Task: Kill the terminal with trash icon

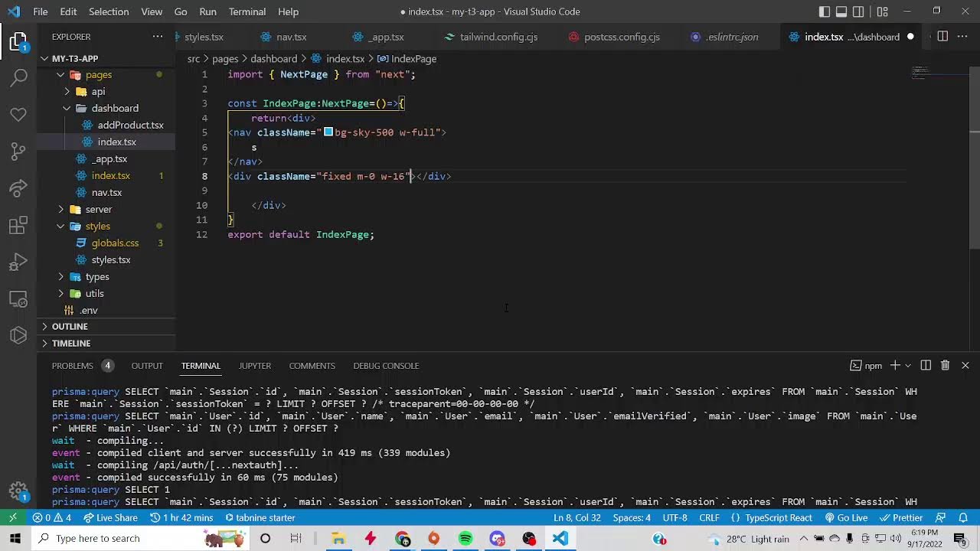Action: pos(945,366)
